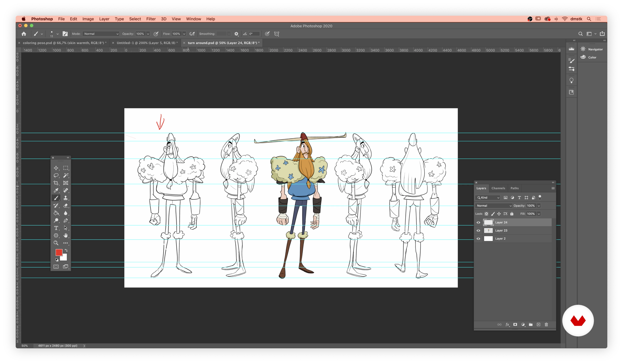Select the Clone Stamp tool
Viewport: 623px width, 364px height.
(x=66, y=198)
